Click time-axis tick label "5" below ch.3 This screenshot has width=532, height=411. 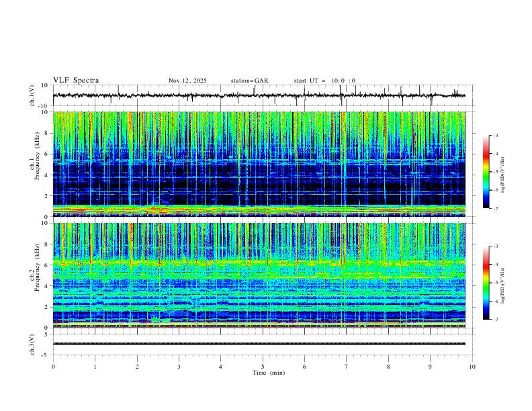click(x=263, y=367)
